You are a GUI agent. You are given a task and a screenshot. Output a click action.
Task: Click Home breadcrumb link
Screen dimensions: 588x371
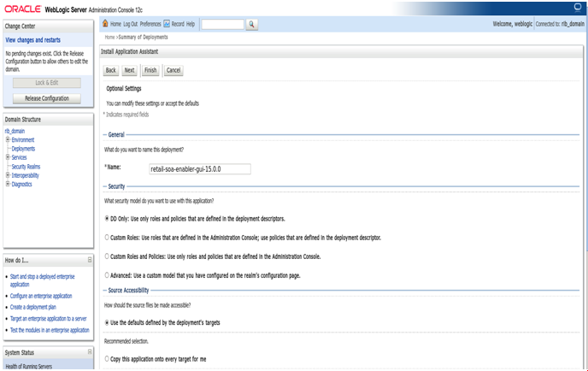(109, 37)
